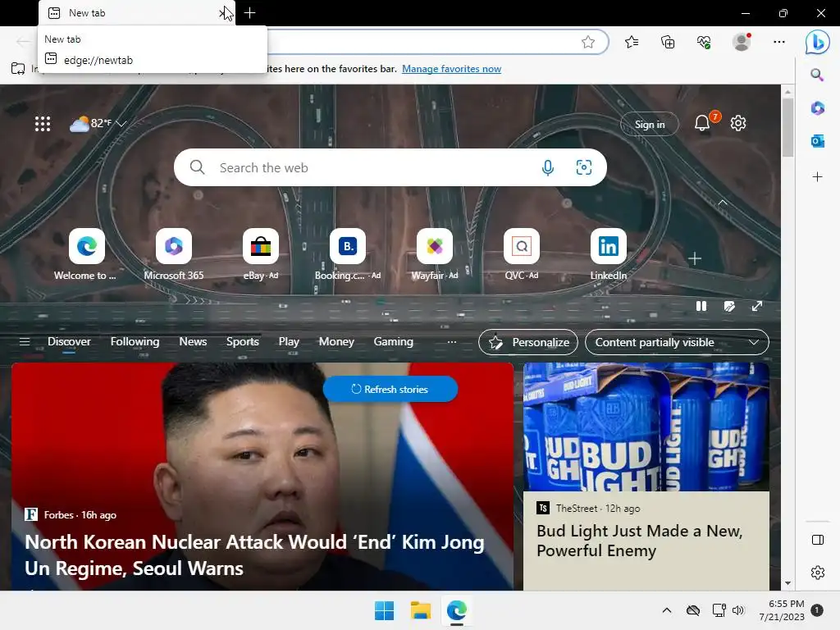840x630 pixels.
Task: Switch to the Gaming tab
Action: click(393, 342)
